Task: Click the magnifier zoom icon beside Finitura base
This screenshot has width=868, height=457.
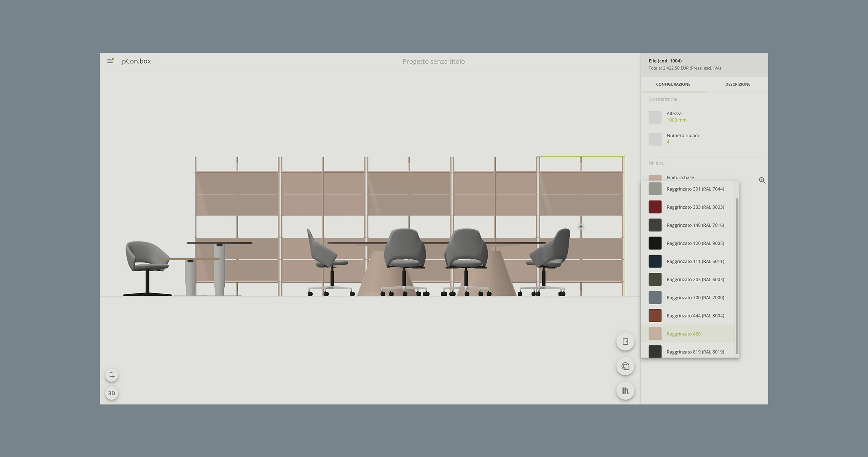Action: [762, 181]
